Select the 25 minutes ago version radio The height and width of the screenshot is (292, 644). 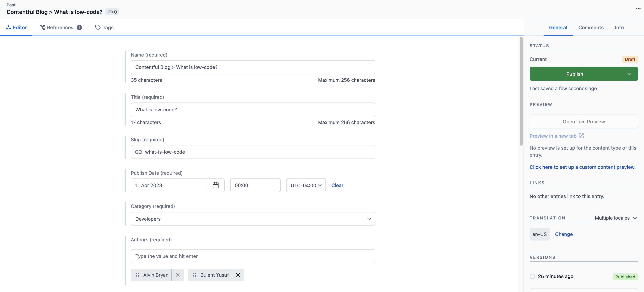click(x=532, y=276)
